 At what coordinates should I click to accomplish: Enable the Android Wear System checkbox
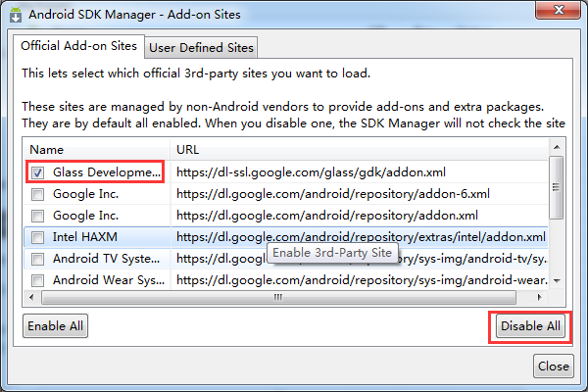click(37, 280)
